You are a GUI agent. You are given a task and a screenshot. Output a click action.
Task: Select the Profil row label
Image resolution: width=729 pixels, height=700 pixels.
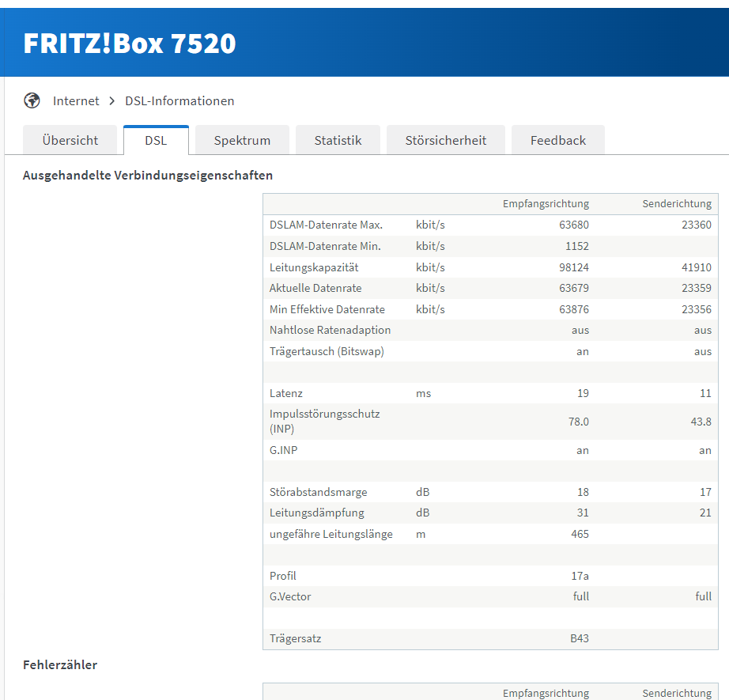coord(283,576)
